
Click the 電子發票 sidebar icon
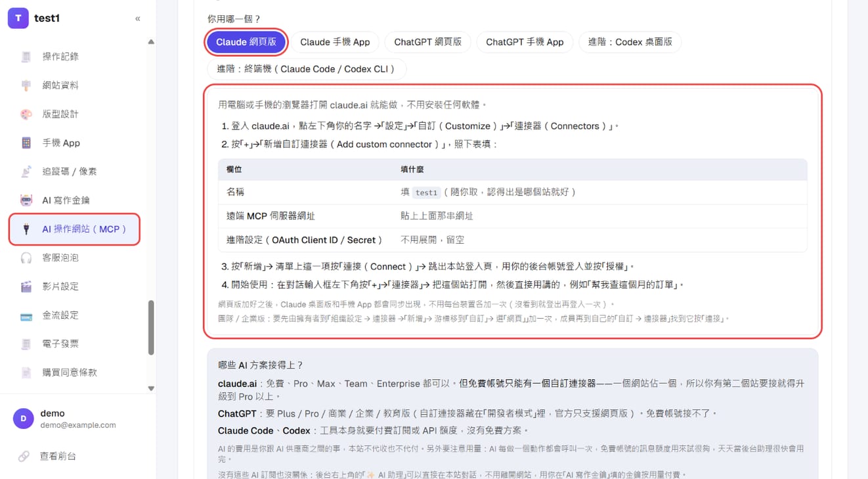click(x=26, y=344)
